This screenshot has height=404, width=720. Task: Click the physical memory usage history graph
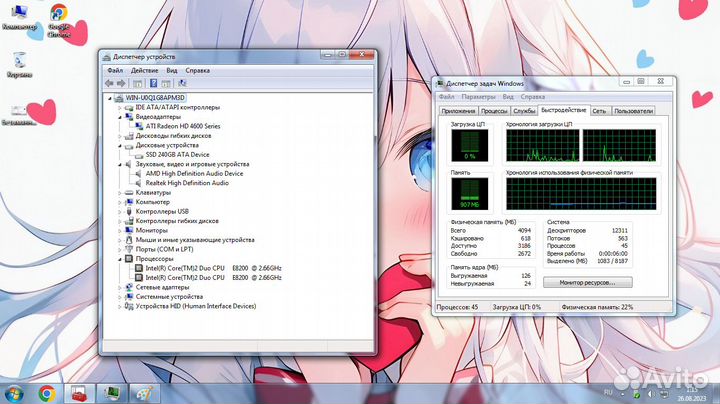(581, 194)
